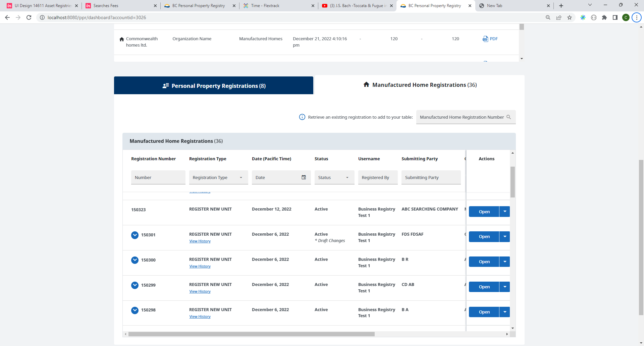Click the bookmark star in the address bar
The width and height of the screenshot is (644, 346).
[x=570, y=17]
